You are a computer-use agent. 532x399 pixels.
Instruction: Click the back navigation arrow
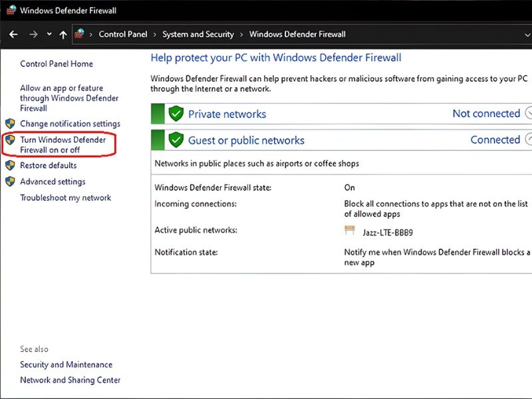point(13,35)
